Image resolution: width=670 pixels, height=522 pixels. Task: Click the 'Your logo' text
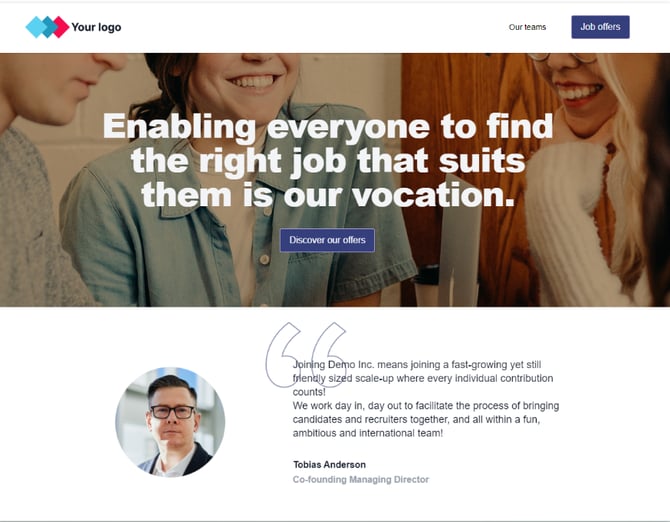click(x=96, y=27)
